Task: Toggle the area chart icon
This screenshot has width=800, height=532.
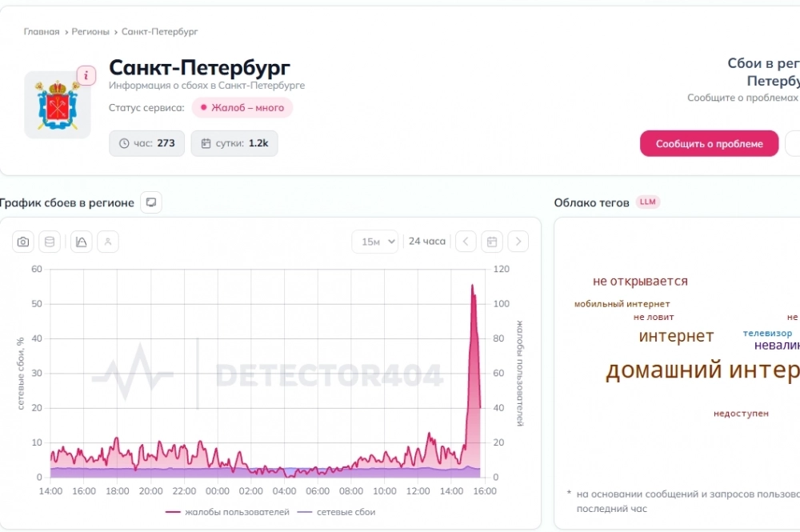Action: [x=81, y=242]
